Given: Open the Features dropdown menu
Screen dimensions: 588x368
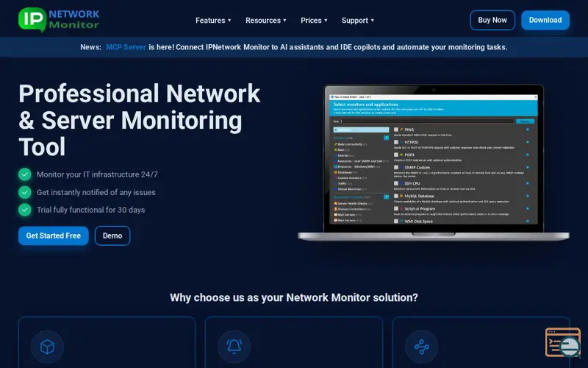Looking at the screenshot, I should click(x=213, y=21).
